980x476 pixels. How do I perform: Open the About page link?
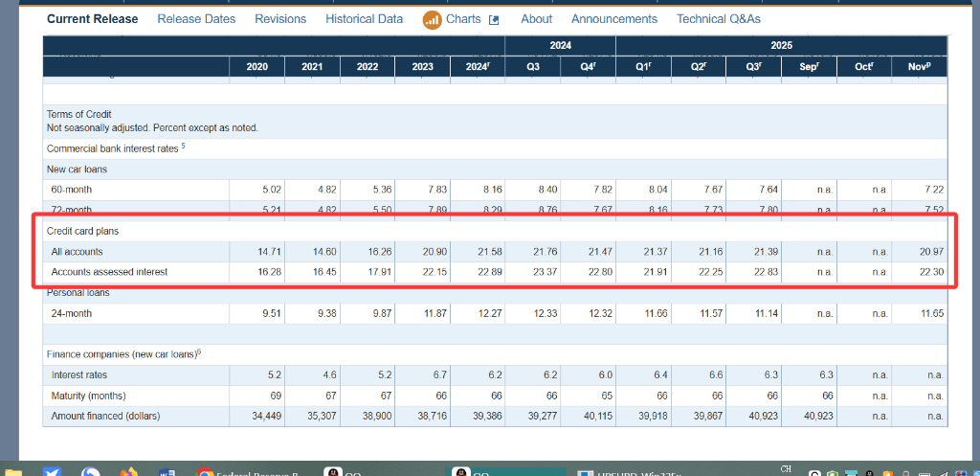(536, 19)
